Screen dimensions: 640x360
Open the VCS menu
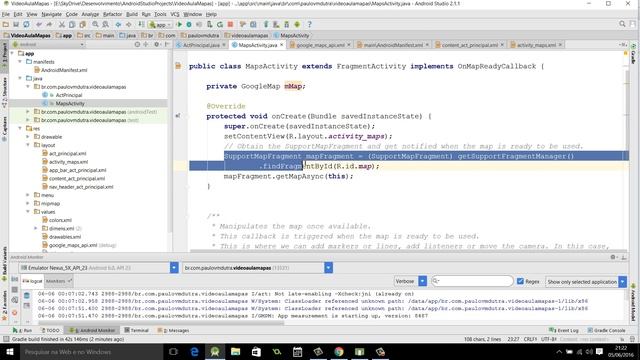pos(175,14)
